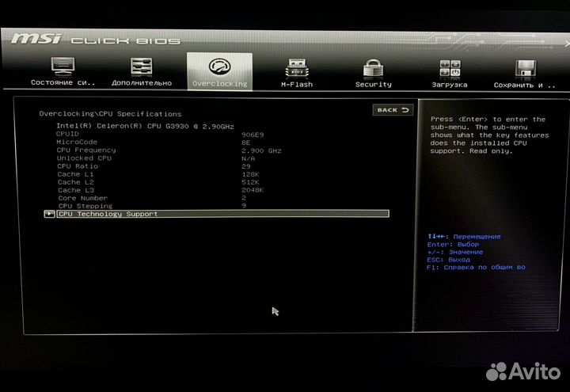Click the Intel Celeron G3930 header line
The width and height of the screenshot is (570, 392).
point(145,125)
